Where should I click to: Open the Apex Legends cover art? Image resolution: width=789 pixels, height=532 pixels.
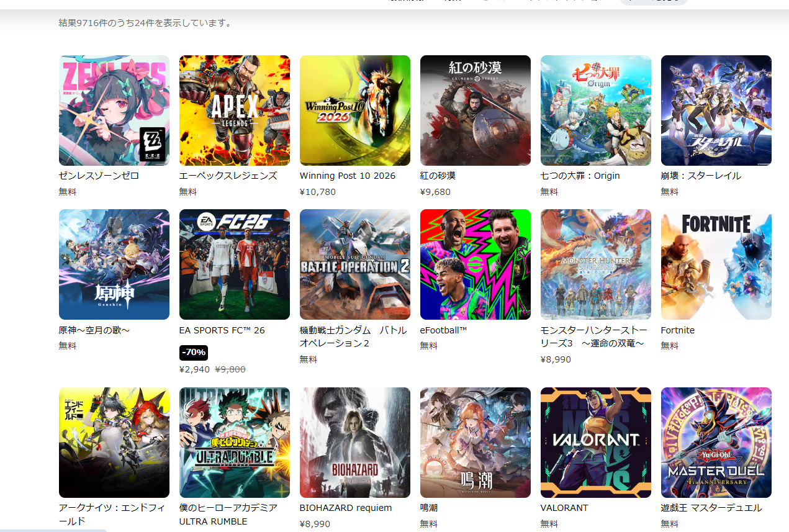click(x=235, y=110)
